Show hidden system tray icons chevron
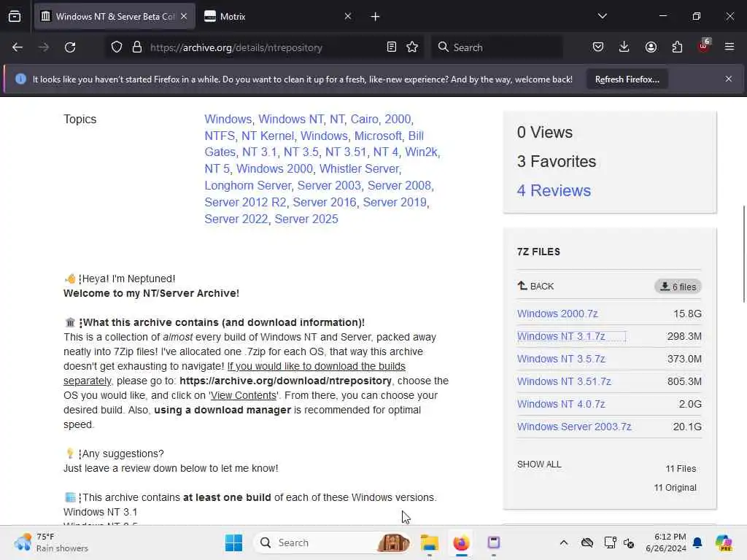 tap(564, 542)
